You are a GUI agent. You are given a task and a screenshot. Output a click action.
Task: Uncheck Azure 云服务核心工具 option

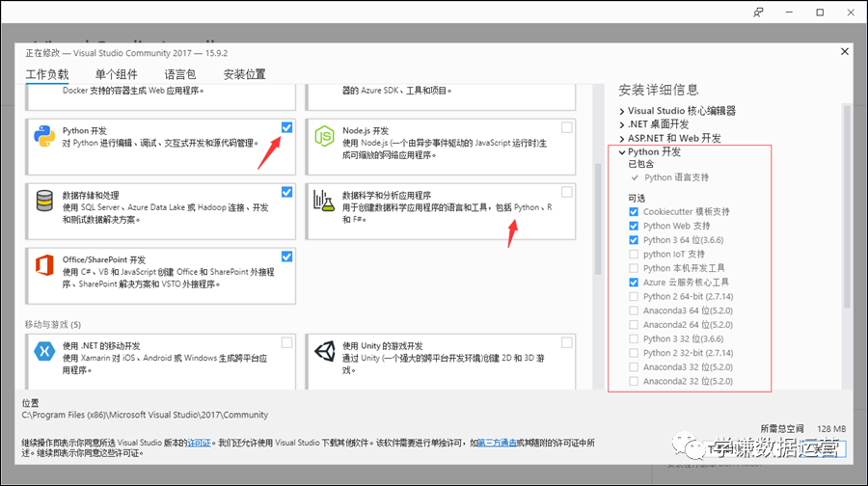click(x=634, y=283)
